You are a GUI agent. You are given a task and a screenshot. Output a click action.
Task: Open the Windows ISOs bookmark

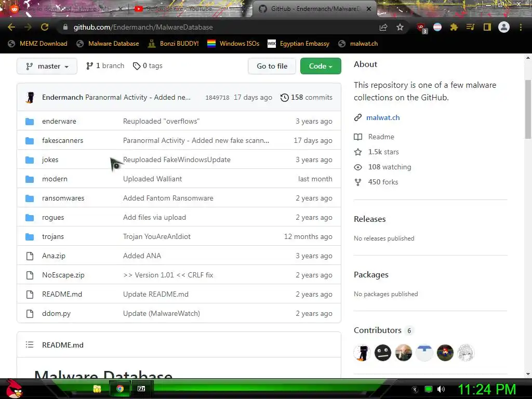233,44
